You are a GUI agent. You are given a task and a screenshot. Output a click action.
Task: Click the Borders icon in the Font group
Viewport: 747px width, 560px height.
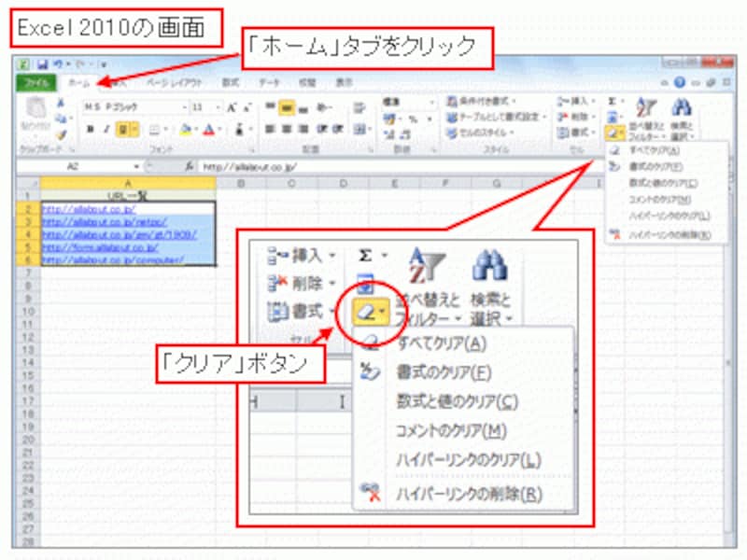(154, 129)
